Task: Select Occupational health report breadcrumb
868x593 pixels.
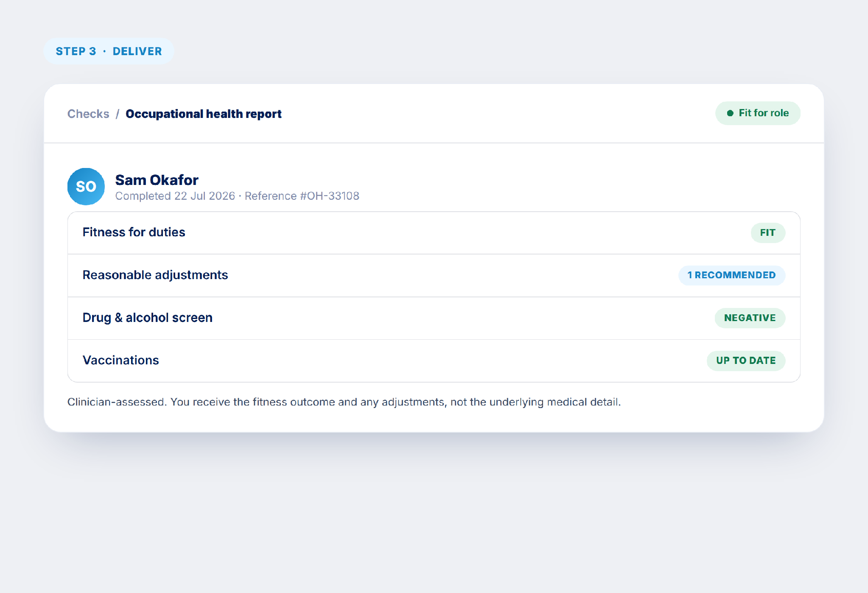Action: pyautogui.click(x=204, y=114)
